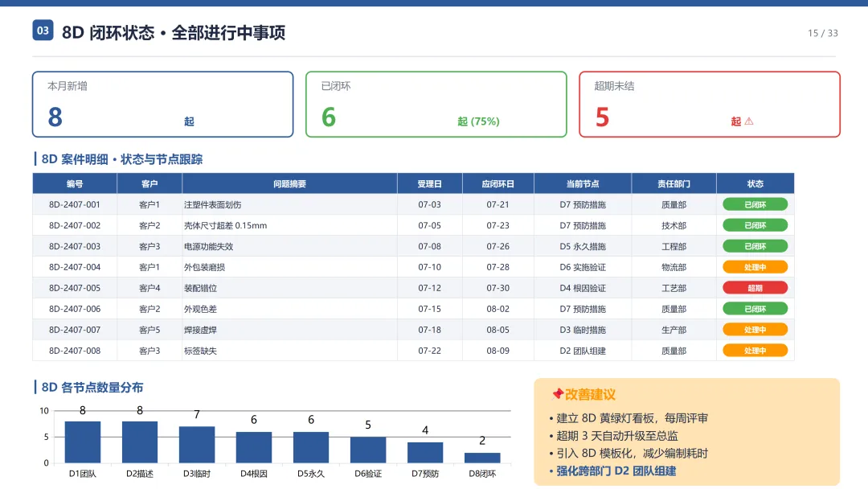Viewport: 868px width, 489px height.
Task: Click the 已闭环 KPI card value 6
Action: (x=329, y=117)
